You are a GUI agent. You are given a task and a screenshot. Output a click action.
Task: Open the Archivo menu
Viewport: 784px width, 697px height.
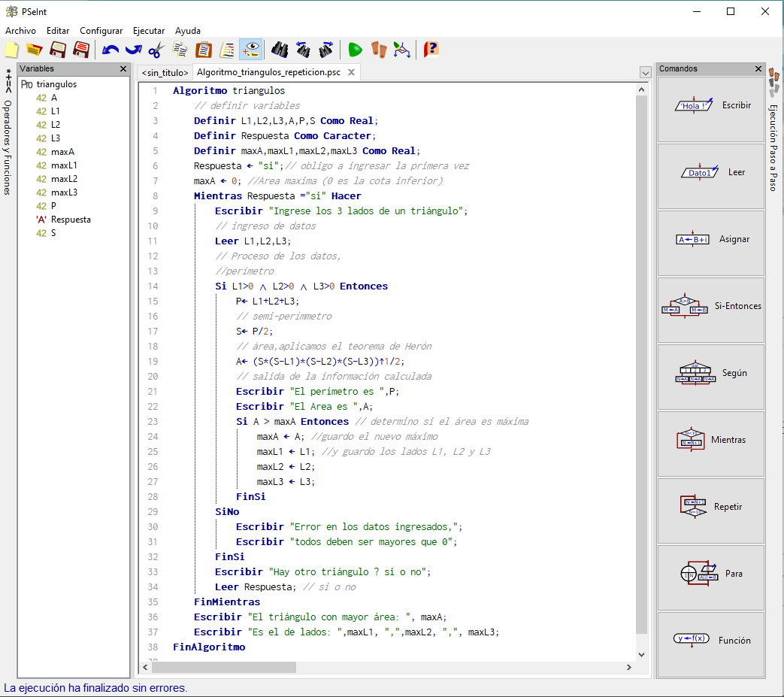click(20, 31)
